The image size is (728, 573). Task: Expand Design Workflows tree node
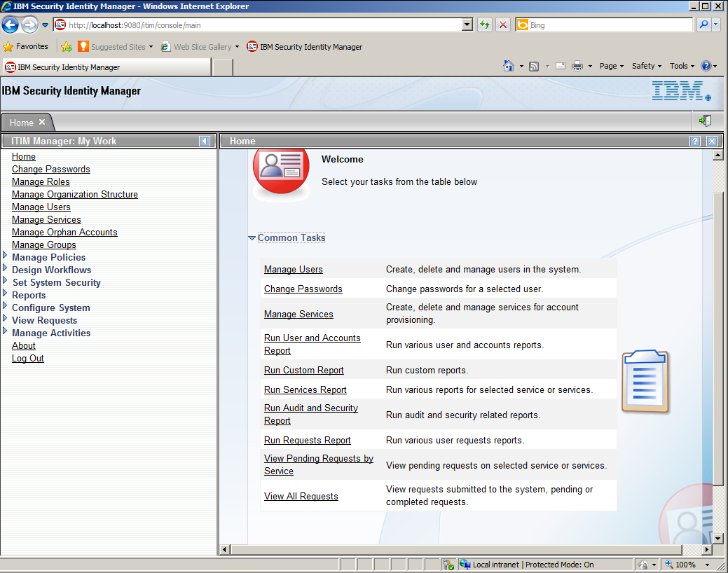(x=5, y=268)
